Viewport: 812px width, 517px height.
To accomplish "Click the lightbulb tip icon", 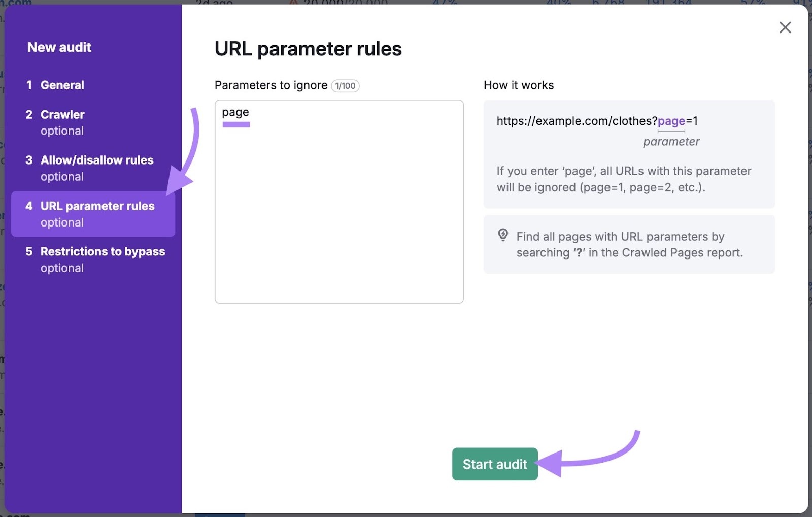I will (502, 235).
